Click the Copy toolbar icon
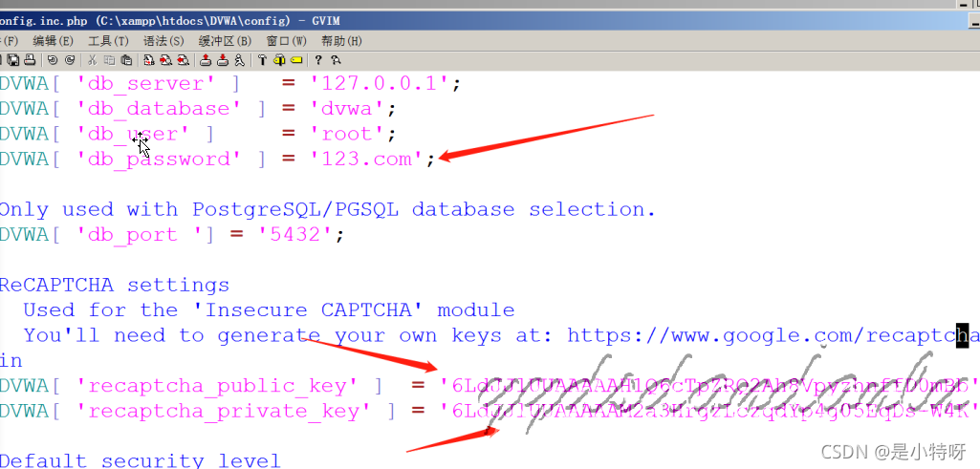 [109, 60]
